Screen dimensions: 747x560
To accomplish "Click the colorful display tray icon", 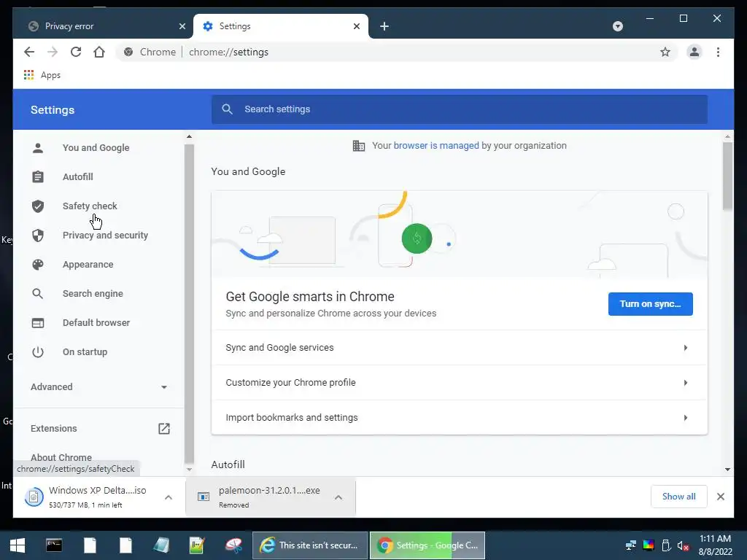I will [649, 545].
